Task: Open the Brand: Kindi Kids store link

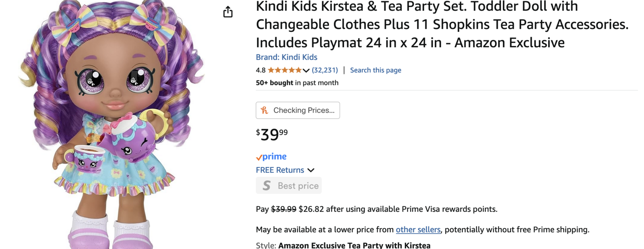Action: click(287, 57)
